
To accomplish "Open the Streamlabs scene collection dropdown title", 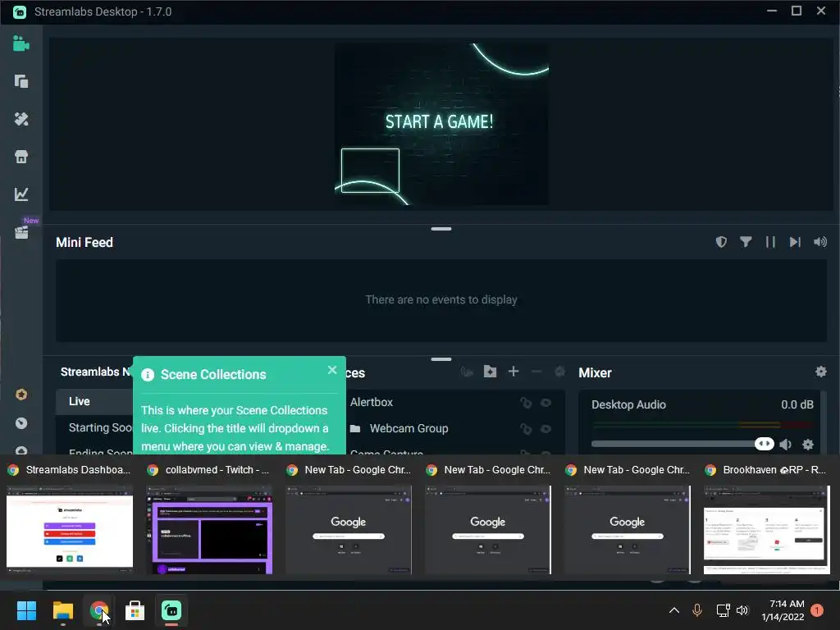I will pos(95,372).
